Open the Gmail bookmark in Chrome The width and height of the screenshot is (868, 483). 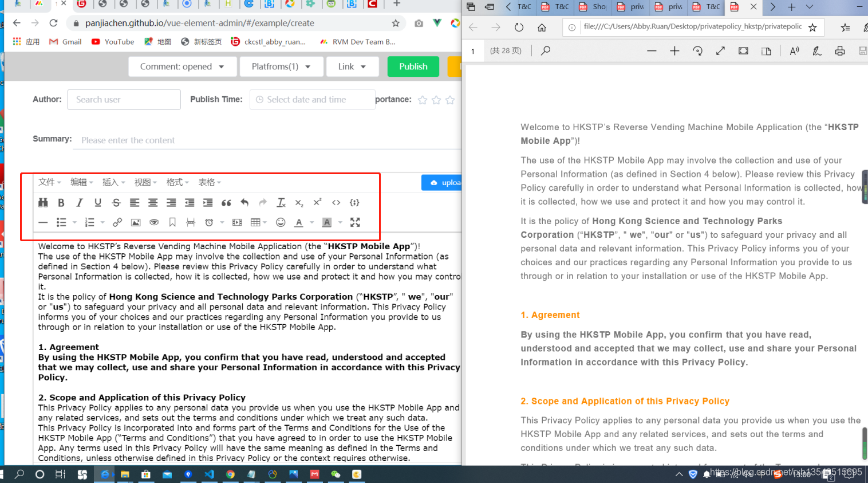point(65,42)
